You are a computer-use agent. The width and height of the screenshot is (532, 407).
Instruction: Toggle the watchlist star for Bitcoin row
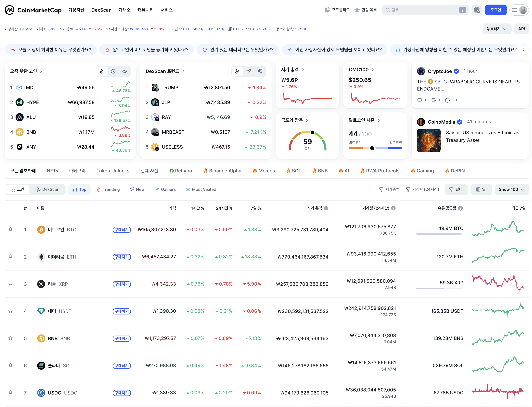click(10, 229)
